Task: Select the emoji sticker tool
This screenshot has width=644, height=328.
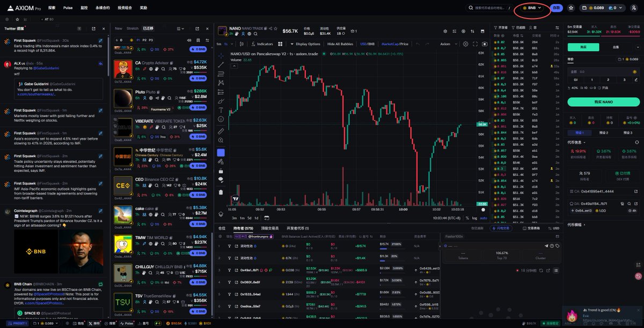Action: (221, 119)
